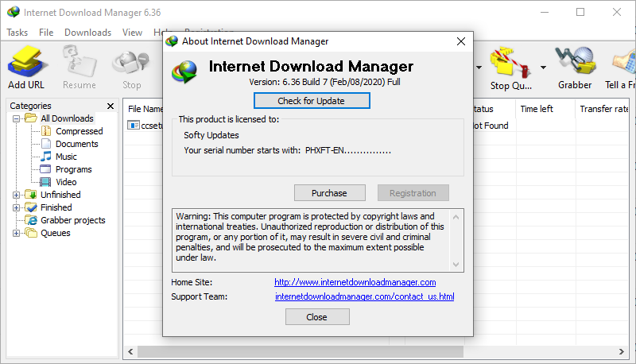The image size is (636, 364).
Task: Click the Stop Queue toolbar icon
Action: click(510, 62)
